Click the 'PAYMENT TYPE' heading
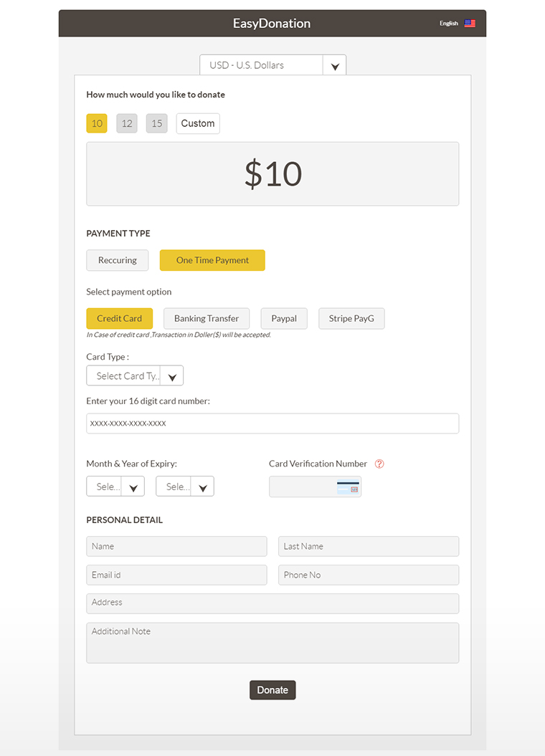545x756 pixels. click(118, 234)
